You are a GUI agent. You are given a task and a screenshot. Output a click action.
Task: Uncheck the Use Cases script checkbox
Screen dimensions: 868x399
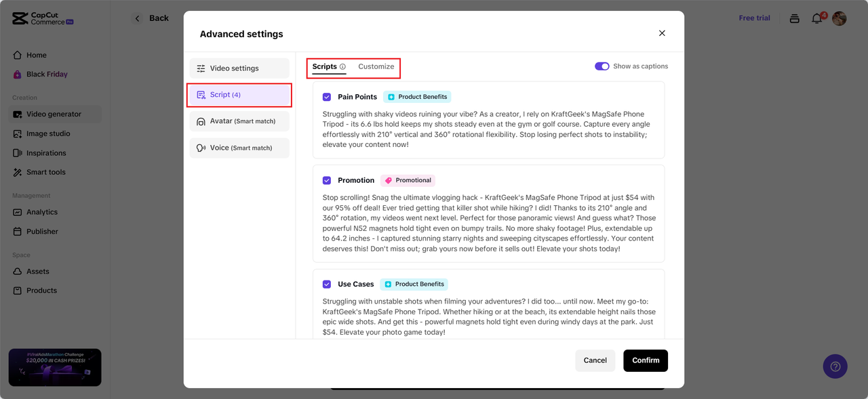pos(327,285)
